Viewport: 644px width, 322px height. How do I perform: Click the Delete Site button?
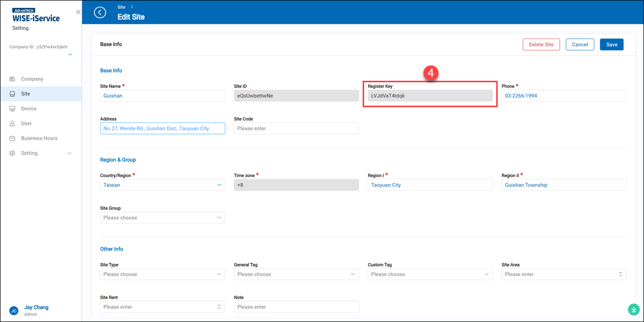coord(541,45)
